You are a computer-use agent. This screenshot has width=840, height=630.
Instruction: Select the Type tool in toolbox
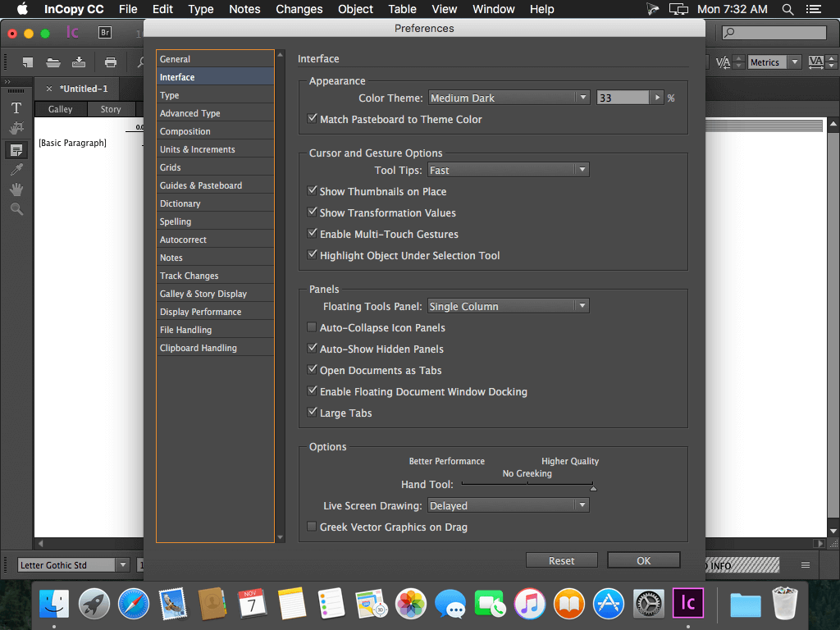coord(16,108)
